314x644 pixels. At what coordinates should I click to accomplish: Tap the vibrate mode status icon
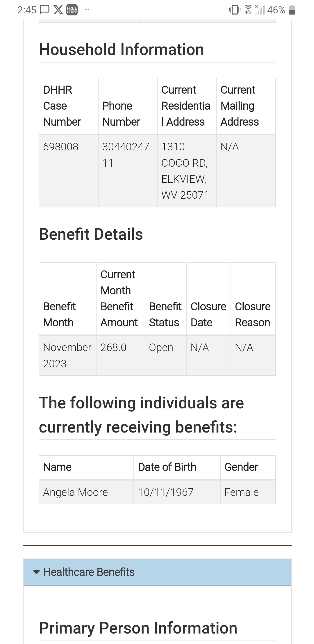235,10
